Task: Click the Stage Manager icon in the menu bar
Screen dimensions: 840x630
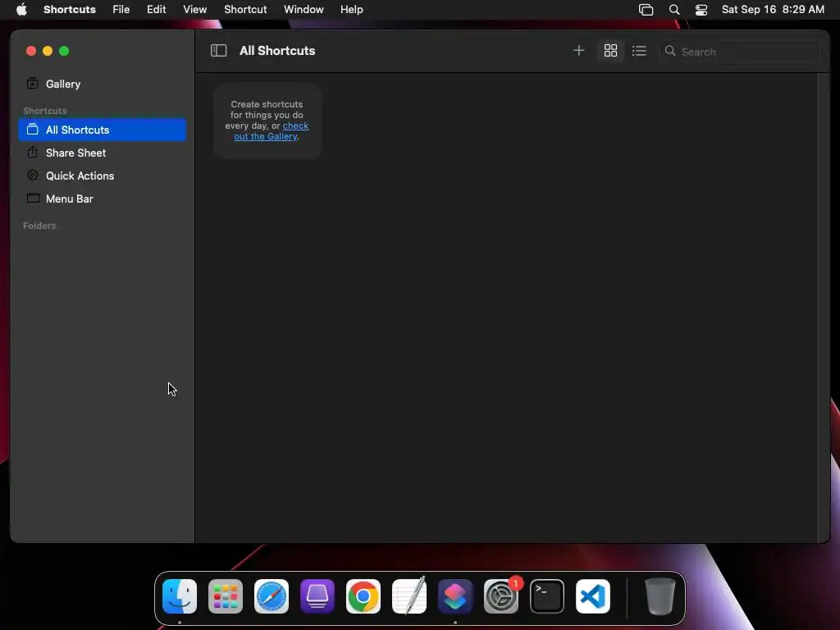Action: (x=646, y=10)
